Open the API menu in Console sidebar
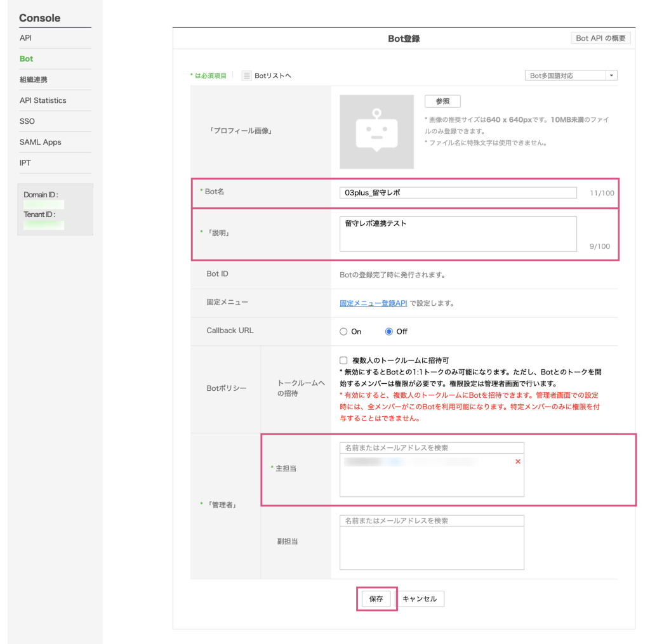 [x=25, y=38]
